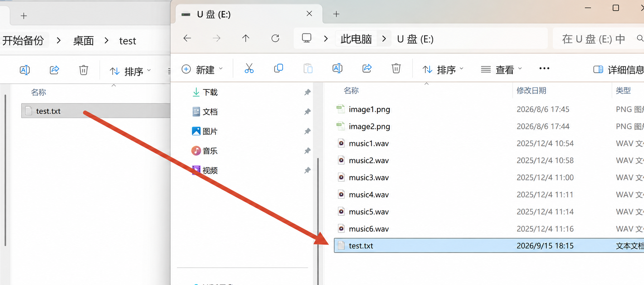Click the Delete trash icon in U 盘 toolbar

tap(396, 69)
